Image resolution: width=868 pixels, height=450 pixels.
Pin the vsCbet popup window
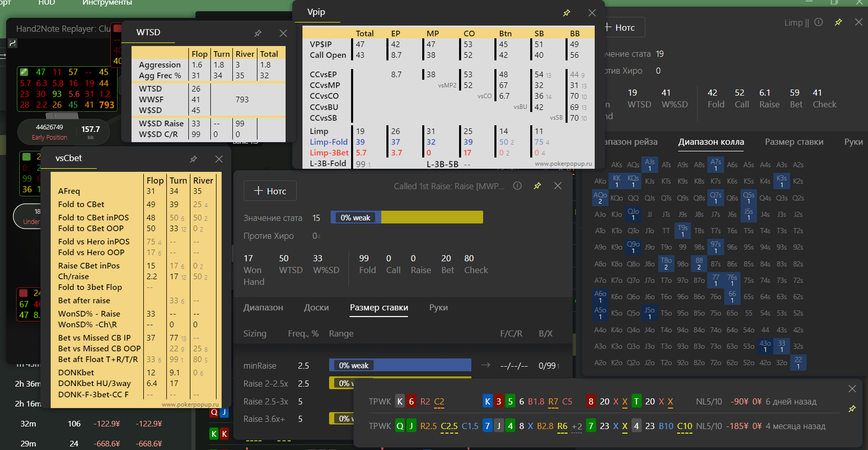click(193, 159)
